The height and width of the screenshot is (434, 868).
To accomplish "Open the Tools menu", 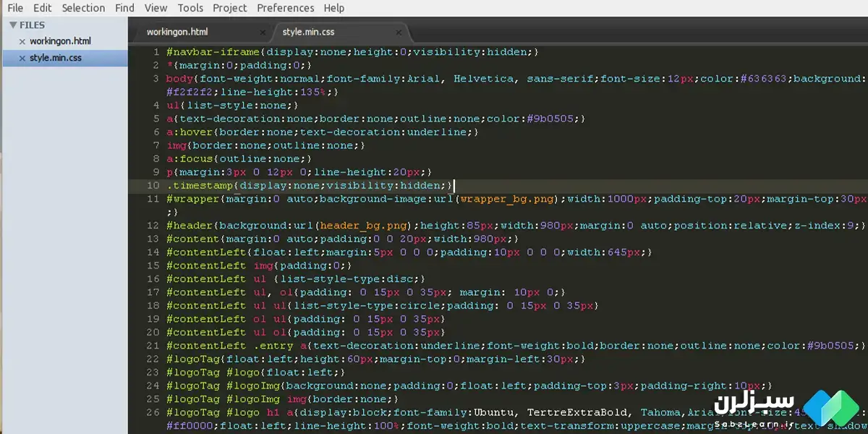I will 190,8.
